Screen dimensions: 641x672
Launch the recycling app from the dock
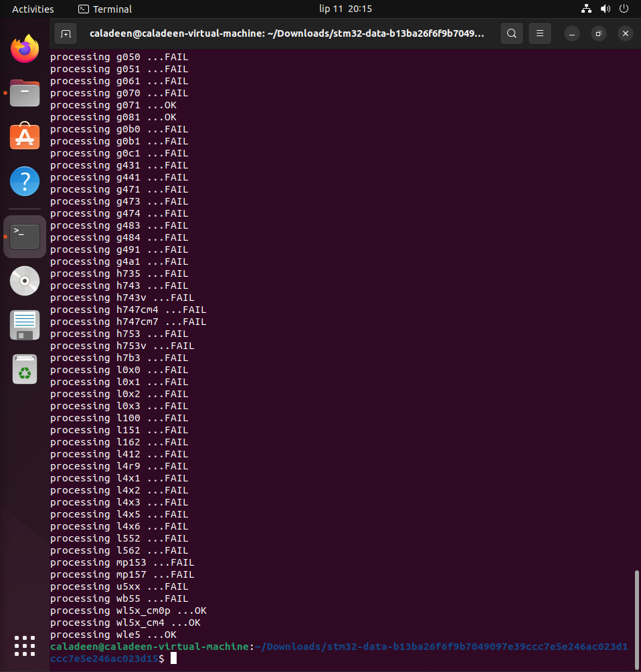pos(24,370)
